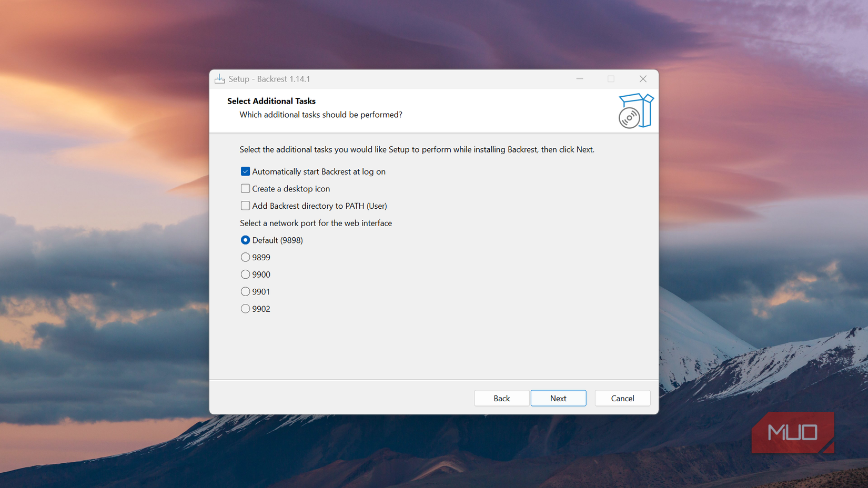Click the installer box and disc image
The image size is (868, 488).
(635, 110)
